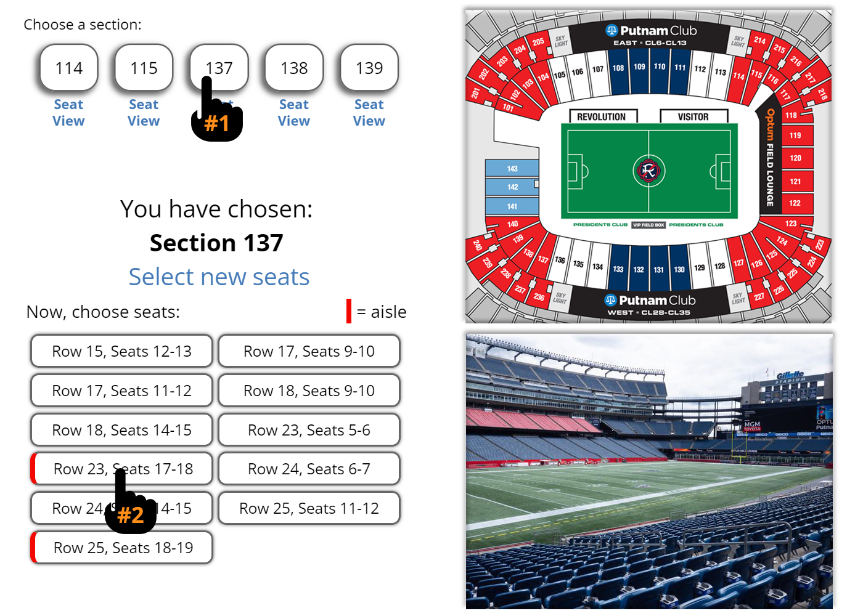Select the VIP Field Box on the map
This screenshot has width=863, height=616.
pyautogui.click(x=650, y=224)
